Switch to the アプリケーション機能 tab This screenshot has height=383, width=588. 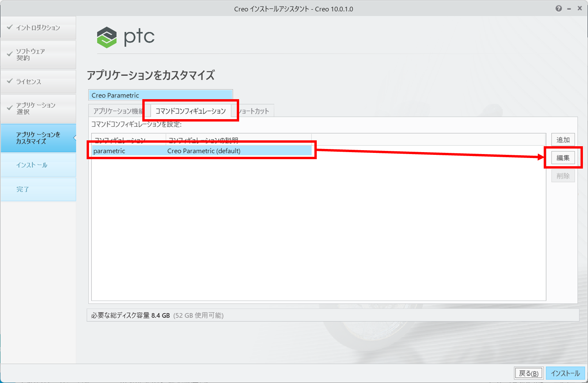click(117, 111)
